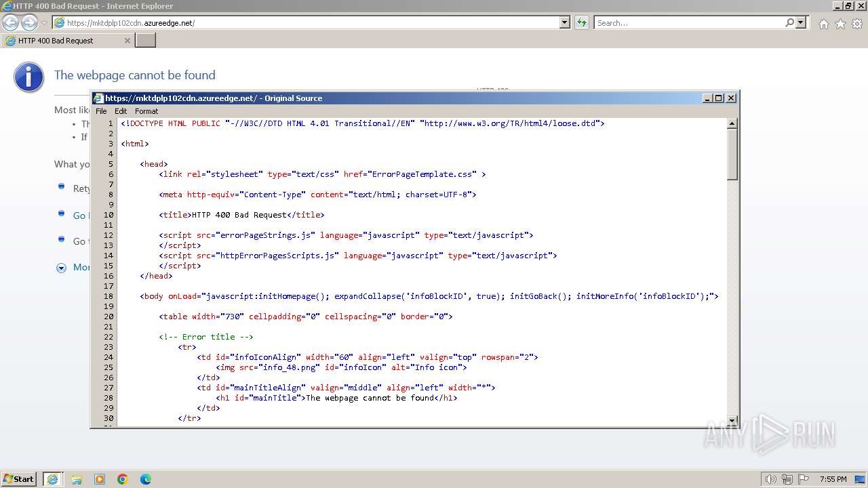Open the recent pages dropdown arrow
This screenshot has width=868, height=488.
[45, 23]
